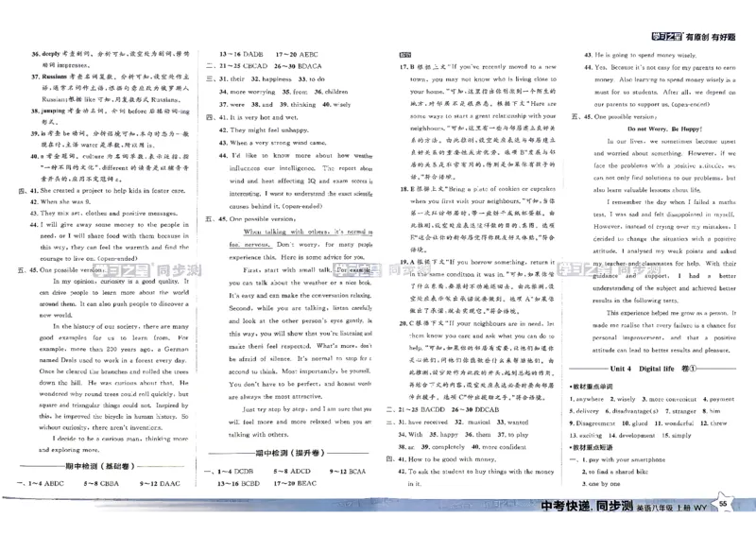
Task: Select the word "4. payment"
Action: (x=718, y=399)
